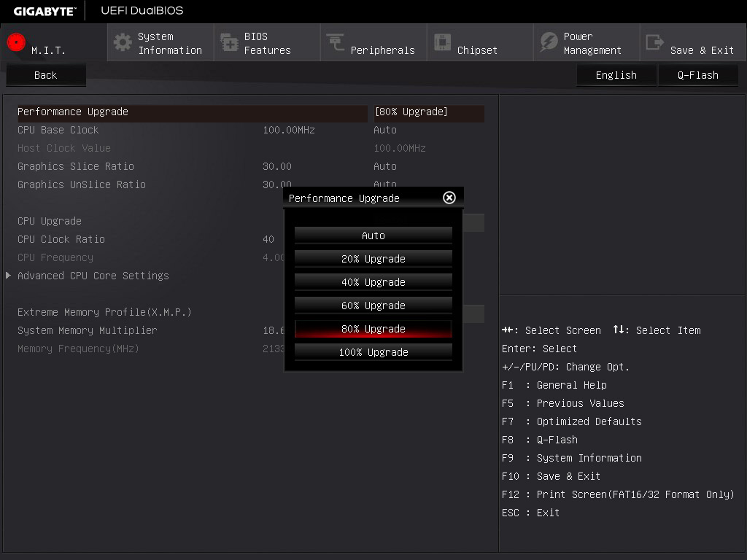The image size is (747, 560).
Task: Click the System Information gear icon
Action: click(x=123, y=42)
